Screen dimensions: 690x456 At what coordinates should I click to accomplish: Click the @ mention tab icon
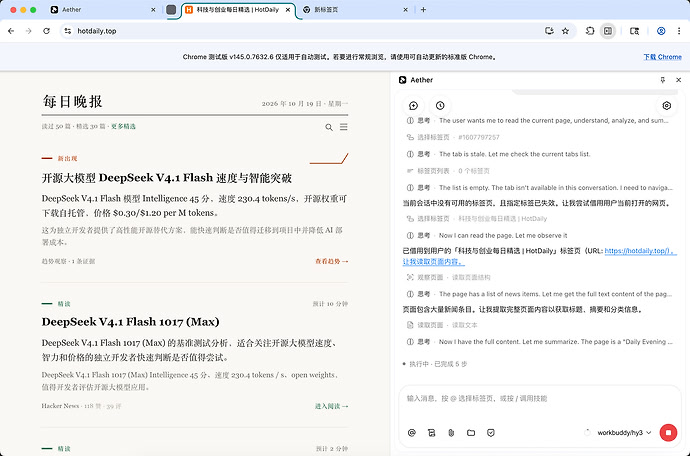click(x=411, y=433)
